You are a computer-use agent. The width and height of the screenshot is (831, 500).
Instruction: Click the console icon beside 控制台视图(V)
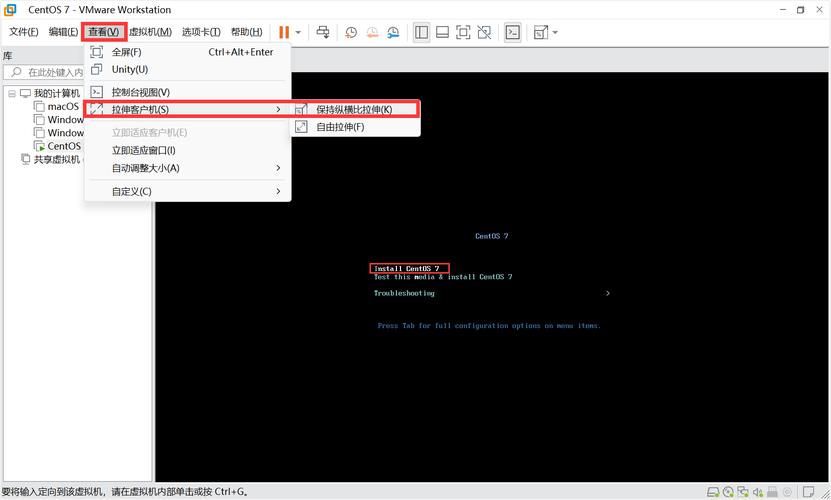(96, 92)
